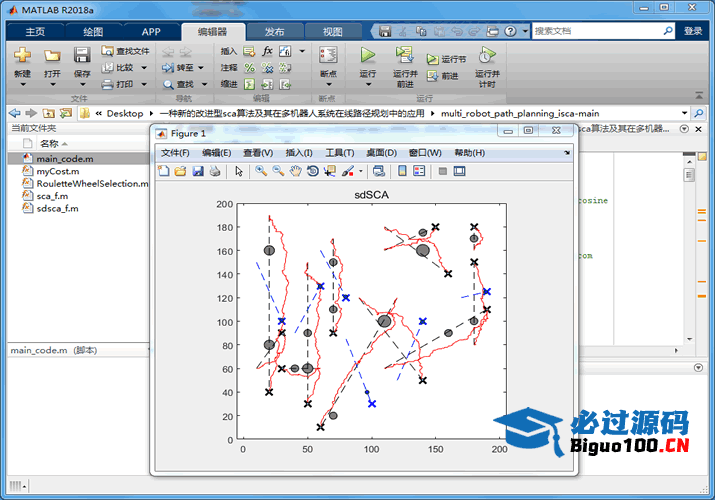Click the Login (登录) button
The image size is (715, 500).
click(x=693, y=31)
